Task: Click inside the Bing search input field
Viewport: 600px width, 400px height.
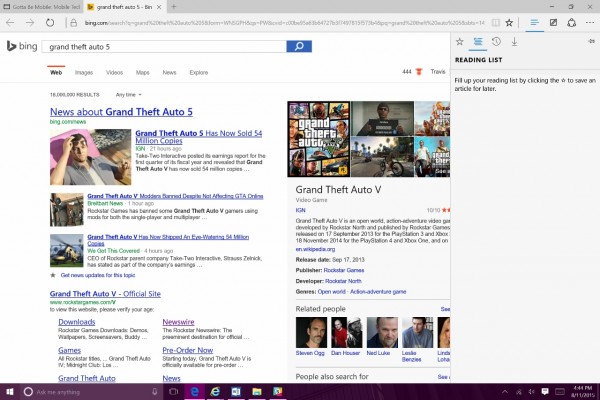Action: (164, 46)
